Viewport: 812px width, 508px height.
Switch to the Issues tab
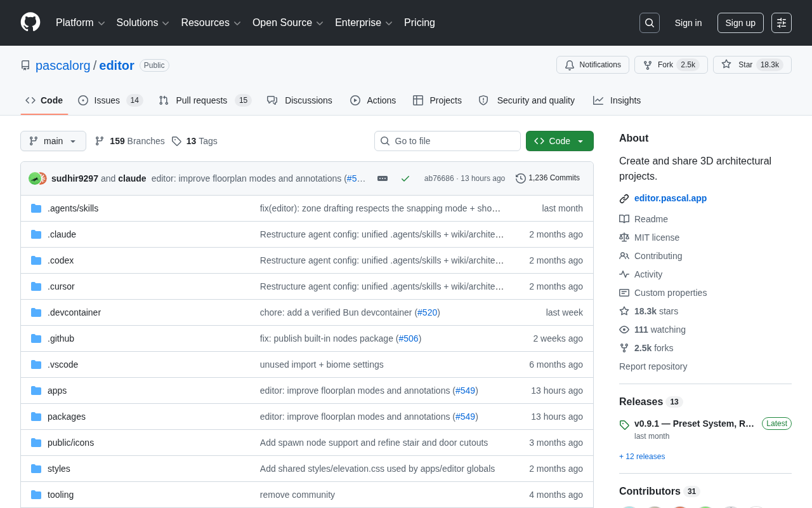pos(110,100)
